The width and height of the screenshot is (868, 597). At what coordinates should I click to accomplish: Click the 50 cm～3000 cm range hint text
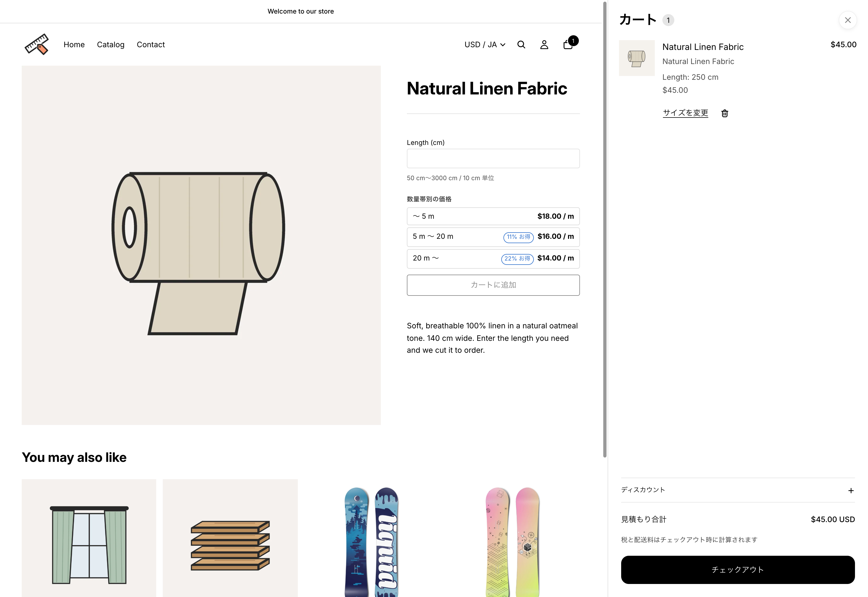[451, 178]
